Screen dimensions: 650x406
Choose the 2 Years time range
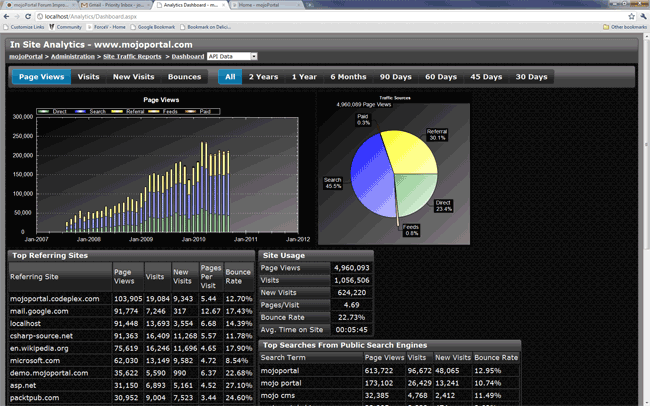(x=263, y=76)
